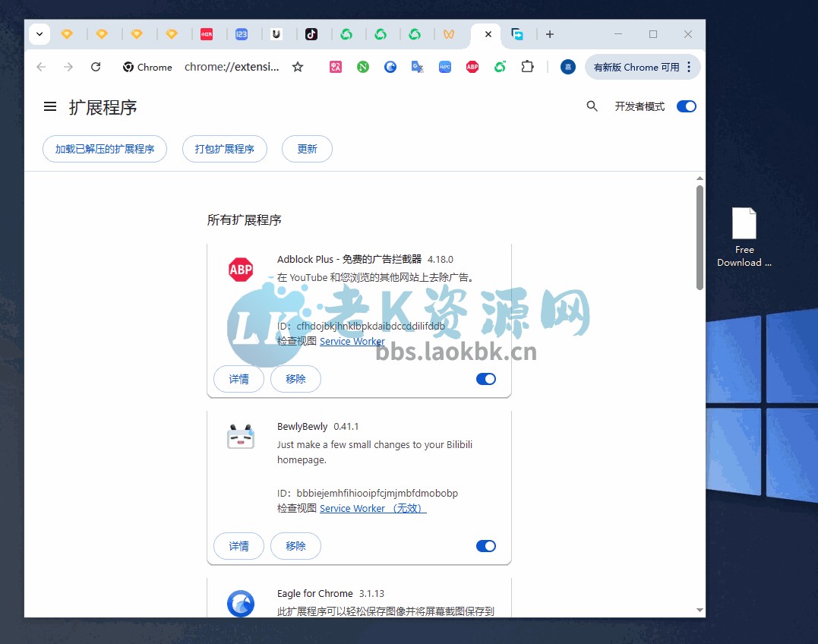
Task: Search extensions with magnifier icon
Action: [592, 106]
